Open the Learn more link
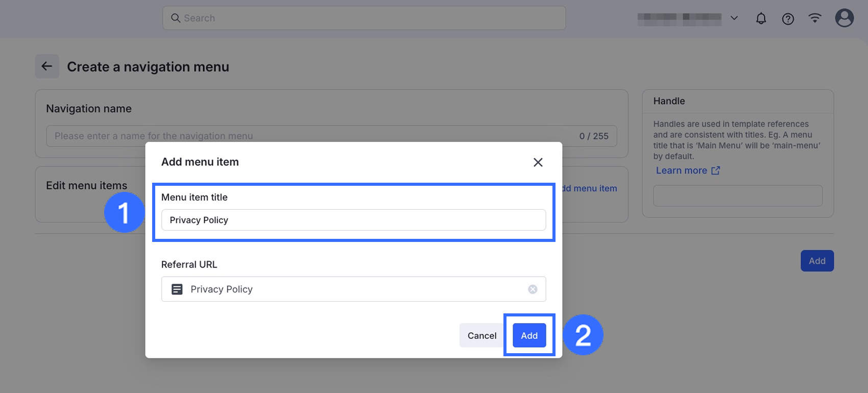868x393 pixels. pos(681,170)
